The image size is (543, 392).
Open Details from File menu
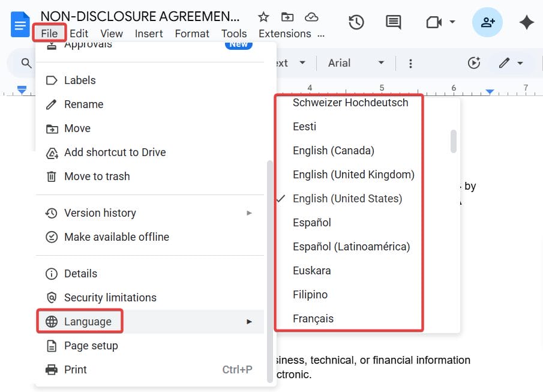pyautogui.click(x=150, y=274)
